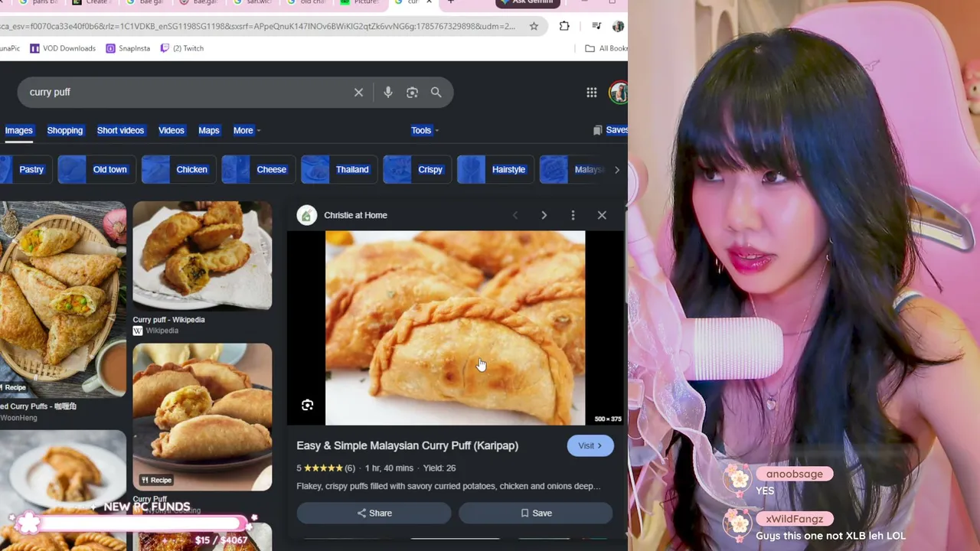Click the Wikipedia source label under the image
Viewport: 980px width, 551px height.
tap(162, 331)
